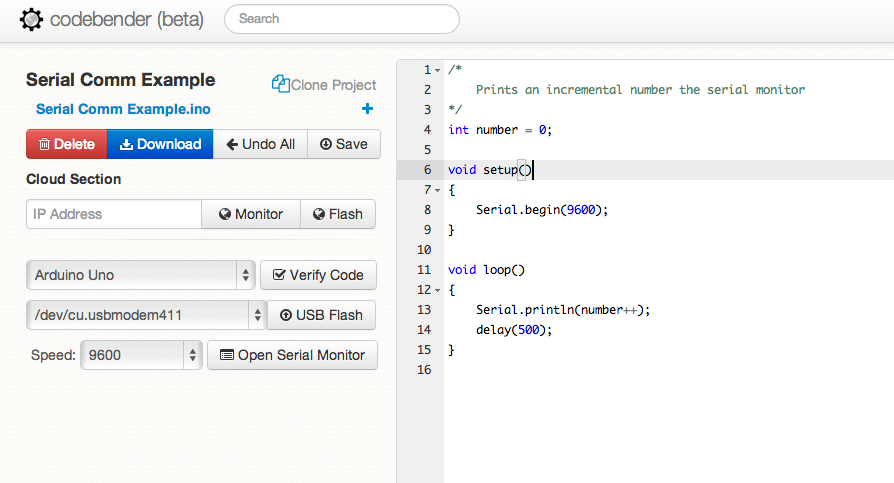Screen dimensions: 894x483
Task: Clone Project link text
Action: (x=334, y=85)
